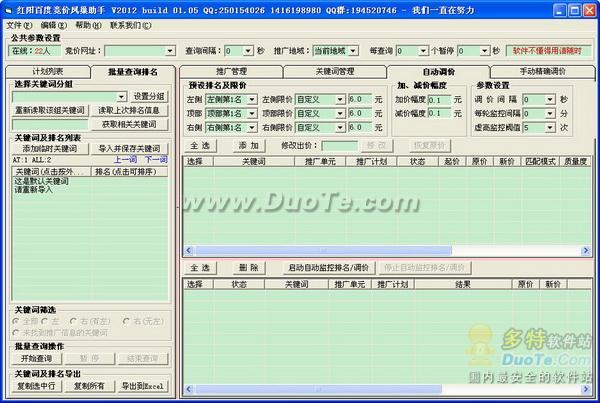Open the 文件(F) menu
This screenshot has width=600, height=403.
coord(19,25)
